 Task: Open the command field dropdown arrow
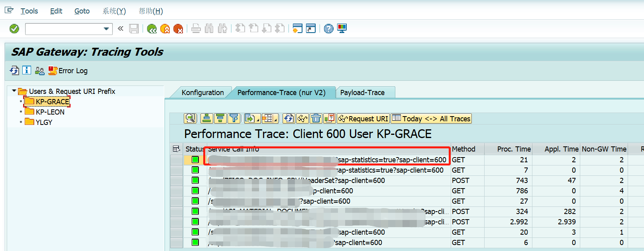point(106,29)
